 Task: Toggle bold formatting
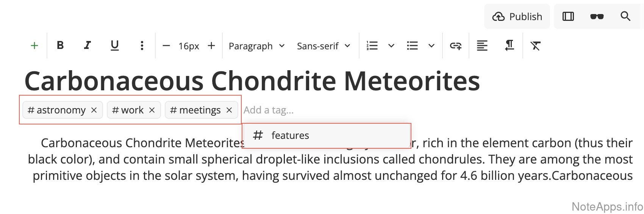coord(60,46)
